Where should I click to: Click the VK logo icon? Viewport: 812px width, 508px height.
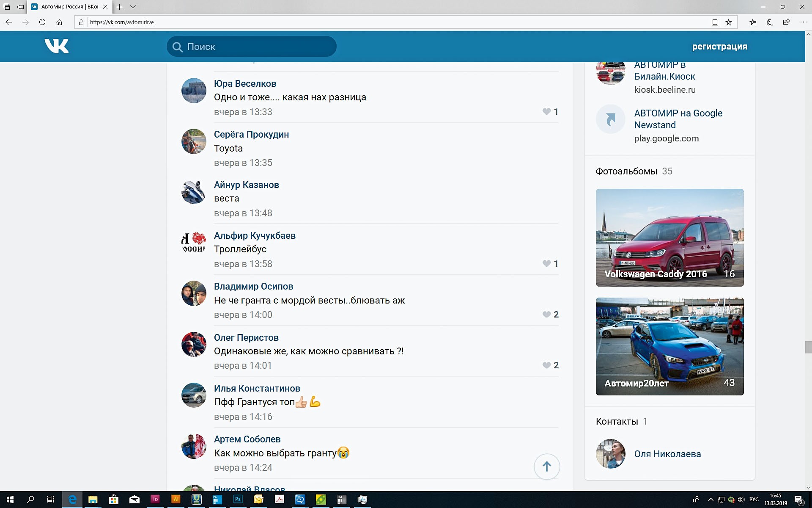point(57,46)
